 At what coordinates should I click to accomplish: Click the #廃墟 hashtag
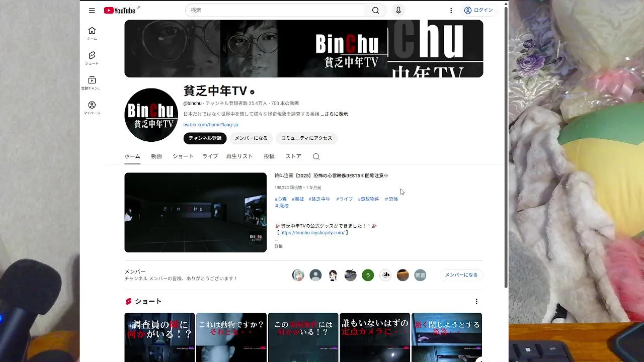coord(298,199)
